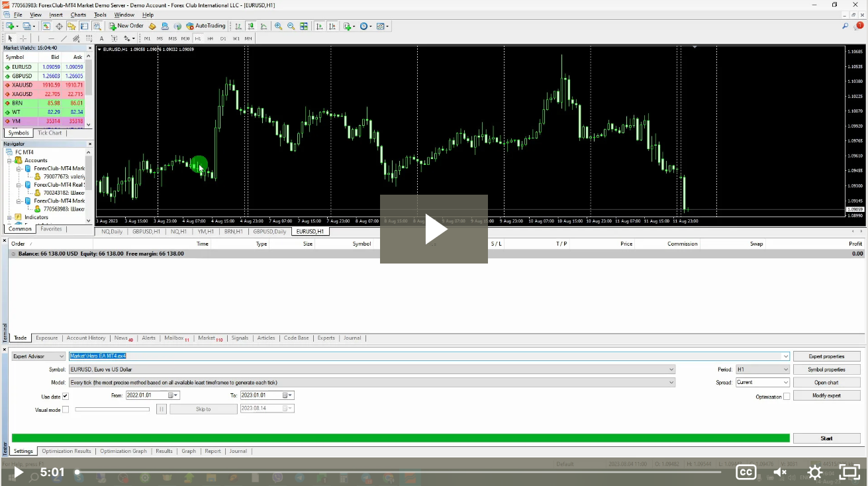
Task: Enable the Optimization checkbox
Action: (787, 396)
